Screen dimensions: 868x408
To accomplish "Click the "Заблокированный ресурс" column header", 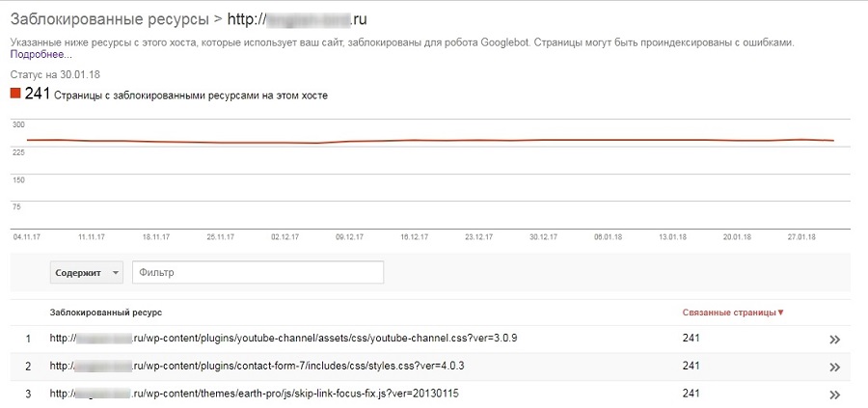I will pyautogui.click(x=106, y=313).
